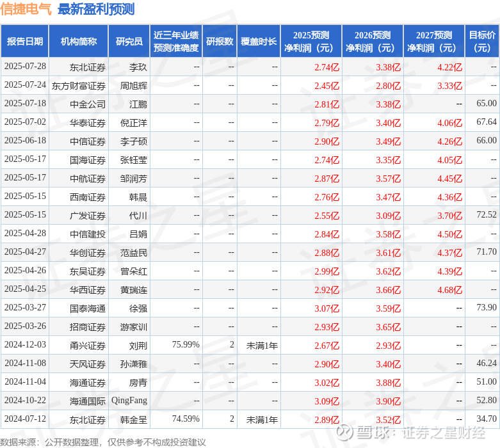
Task: Select the 2025预测净利润 header
Action: pyautogui.click(x=311, y=42)
